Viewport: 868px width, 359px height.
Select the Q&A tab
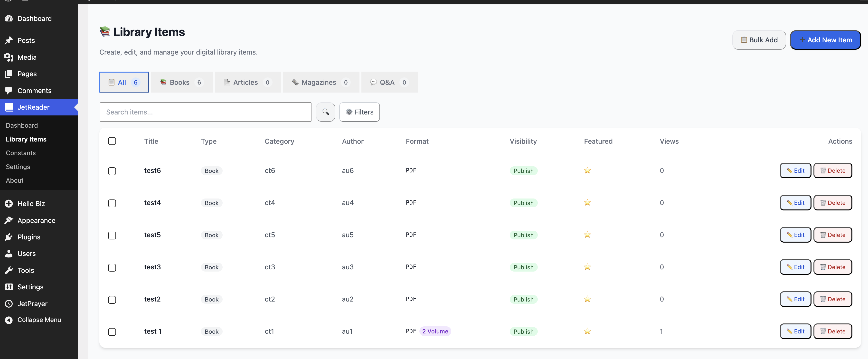point(389,82)
